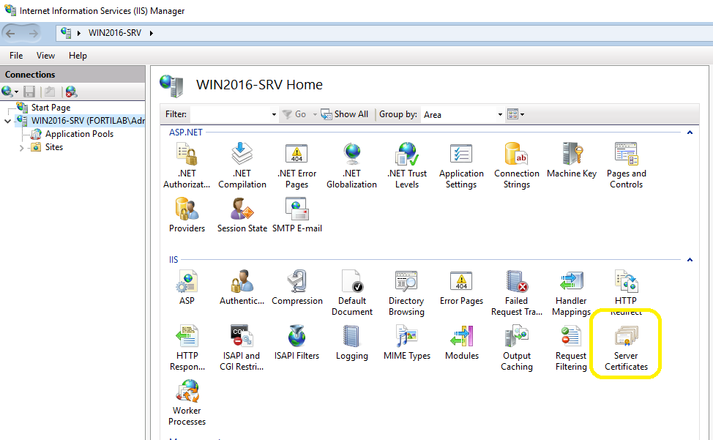Click the Back navigation arrow
Screen dimensions: 713x440
11,33
